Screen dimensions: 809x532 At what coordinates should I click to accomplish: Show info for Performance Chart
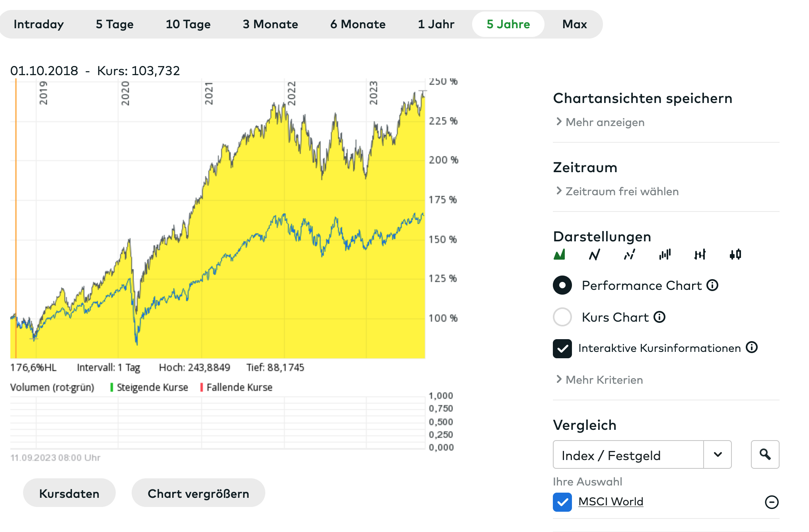pyautogui.click(x=712, y=285)
